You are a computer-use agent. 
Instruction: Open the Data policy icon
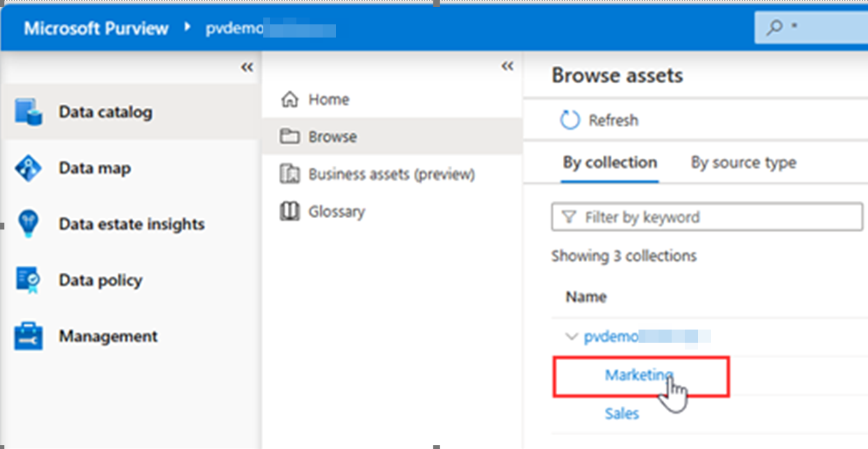tap(29, 280)
